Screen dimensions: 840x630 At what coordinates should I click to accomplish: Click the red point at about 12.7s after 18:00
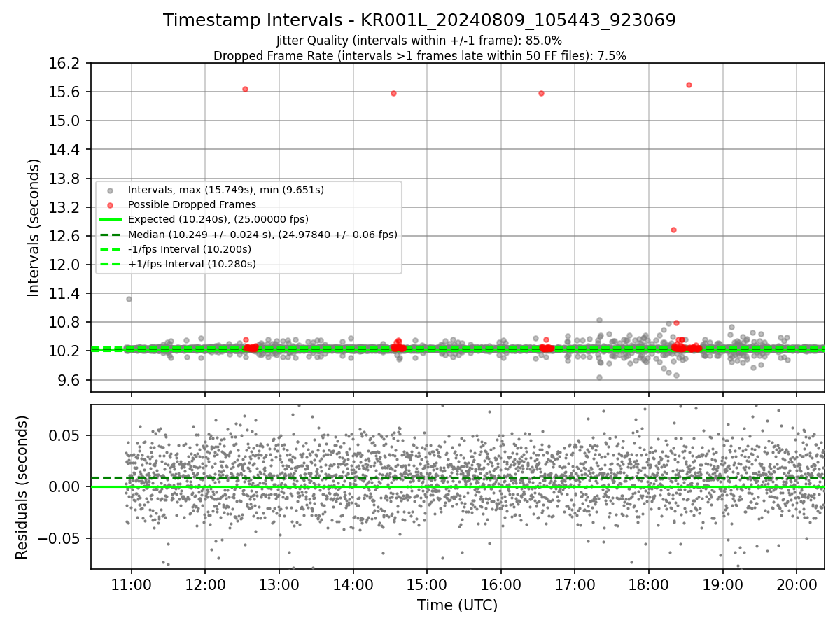click(x=673, y=230)
